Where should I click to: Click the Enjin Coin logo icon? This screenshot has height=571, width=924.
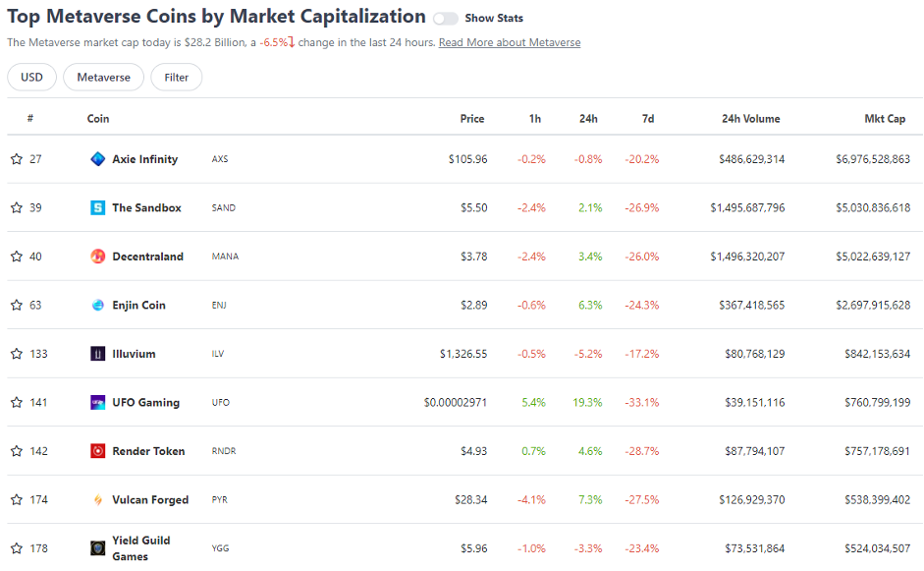pyautogui.click(x=97, y=306)
